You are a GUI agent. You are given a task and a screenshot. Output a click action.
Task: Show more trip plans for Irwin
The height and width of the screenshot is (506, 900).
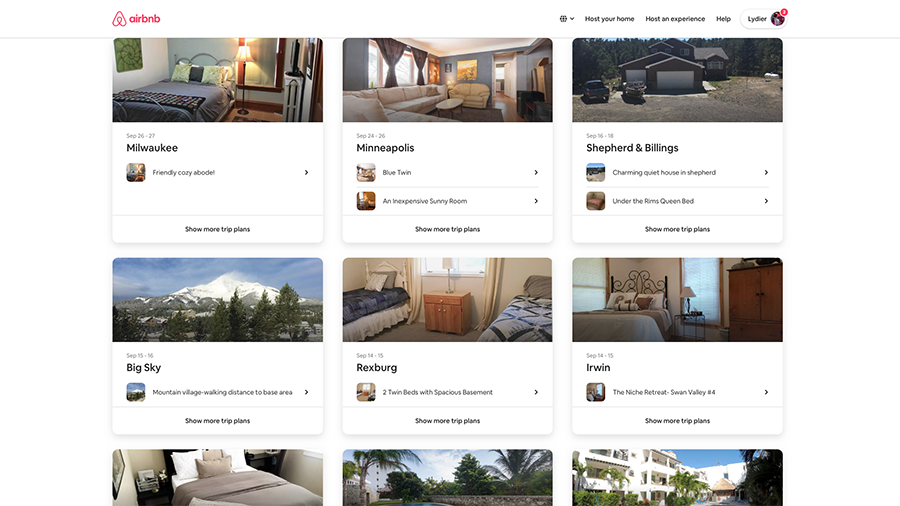[x=677, y=421]
